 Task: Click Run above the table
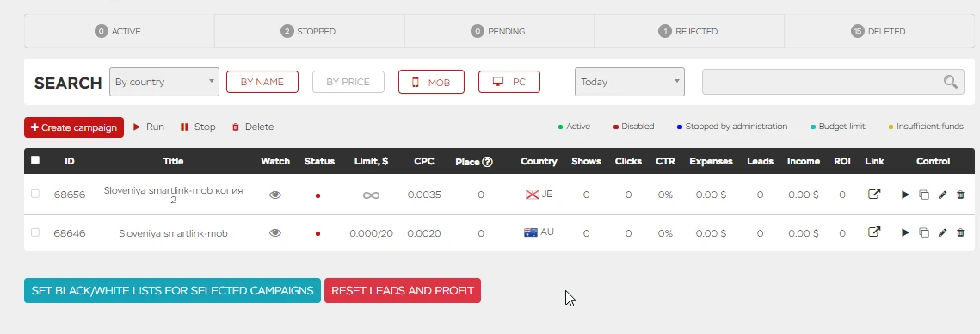tap(149, 127)
